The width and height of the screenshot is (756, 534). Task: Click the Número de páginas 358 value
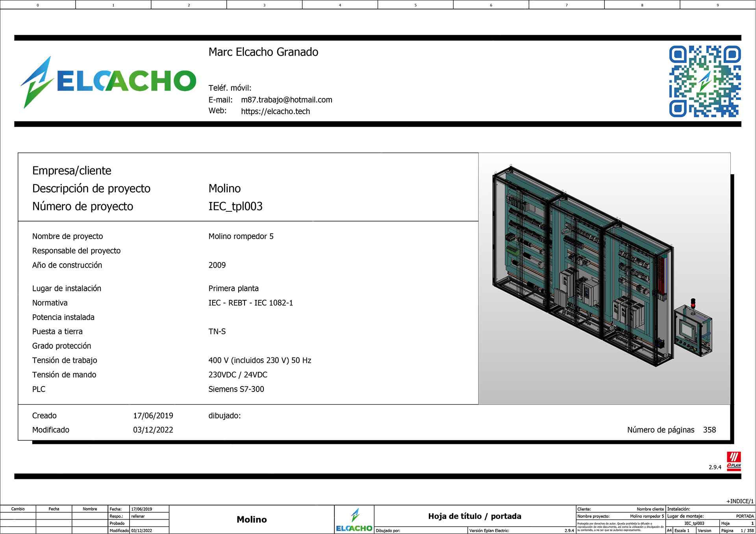click(x=710, y=430)
